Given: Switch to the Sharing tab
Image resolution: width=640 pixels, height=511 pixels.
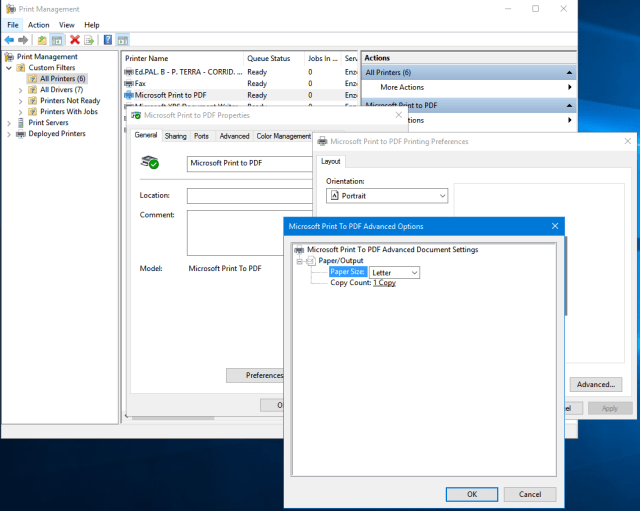Looking at the screenshot, I should pos(175,136).
